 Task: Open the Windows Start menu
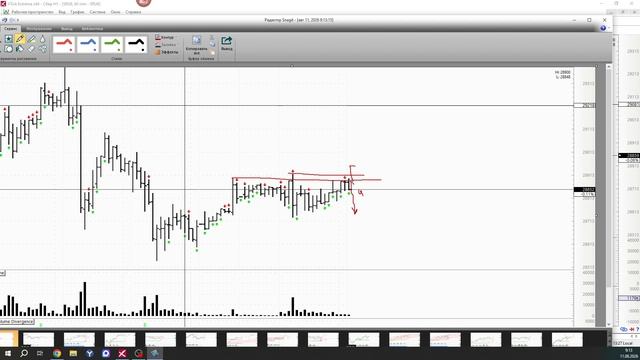tap(8, 353)
